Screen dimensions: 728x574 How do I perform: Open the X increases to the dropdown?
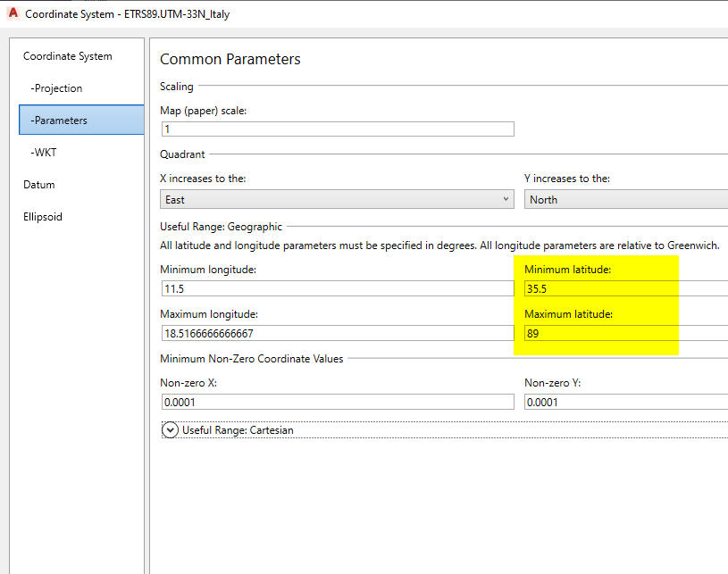pos(337,199)
